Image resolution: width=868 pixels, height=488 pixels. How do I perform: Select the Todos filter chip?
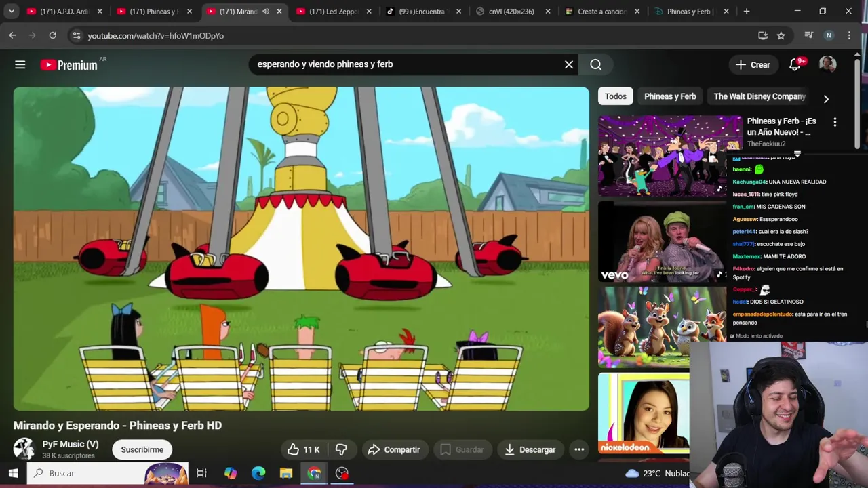[616, 96]
